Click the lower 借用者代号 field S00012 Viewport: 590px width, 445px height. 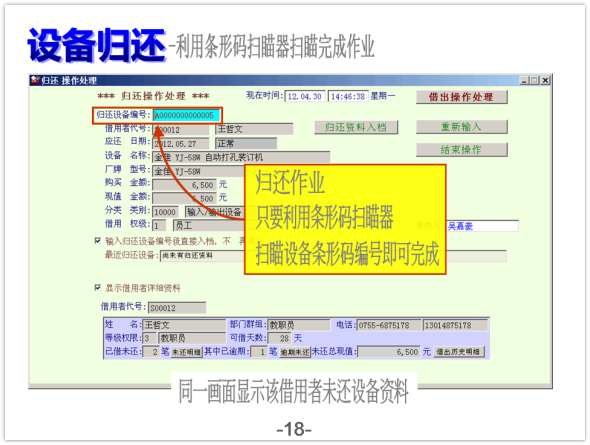click(177, 308)
